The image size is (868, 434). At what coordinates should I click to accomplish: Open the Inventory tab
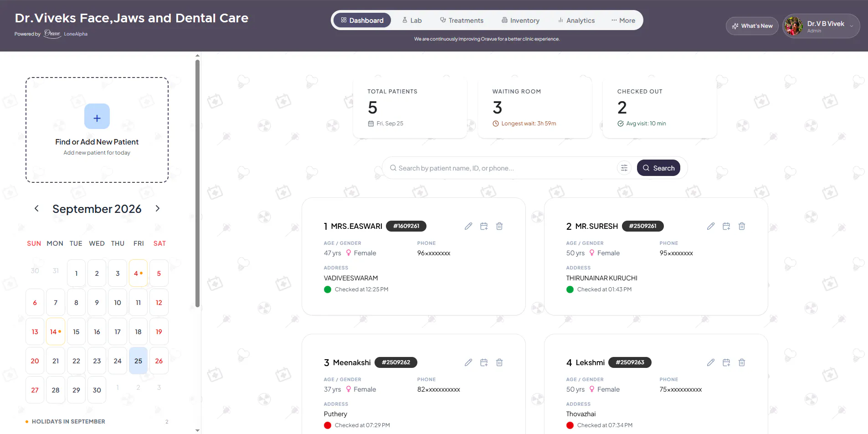point(520,21)
